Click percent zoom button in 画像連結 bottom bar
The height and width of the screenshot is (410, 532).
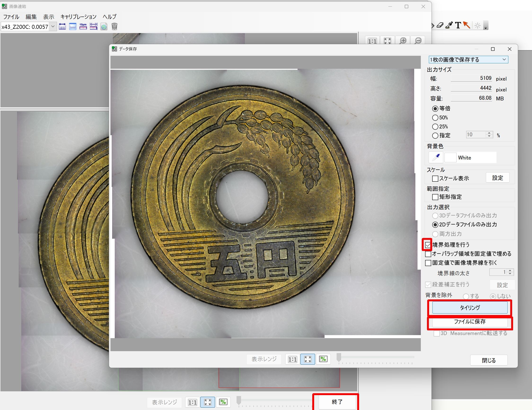coord(223,402)
